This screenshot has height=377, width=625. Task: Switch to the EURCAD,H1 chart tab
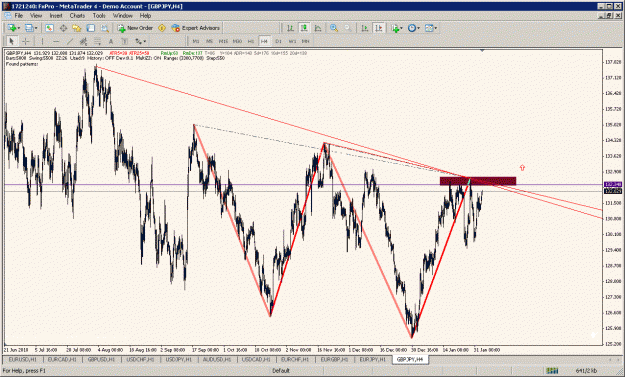[x=62, y=359]
